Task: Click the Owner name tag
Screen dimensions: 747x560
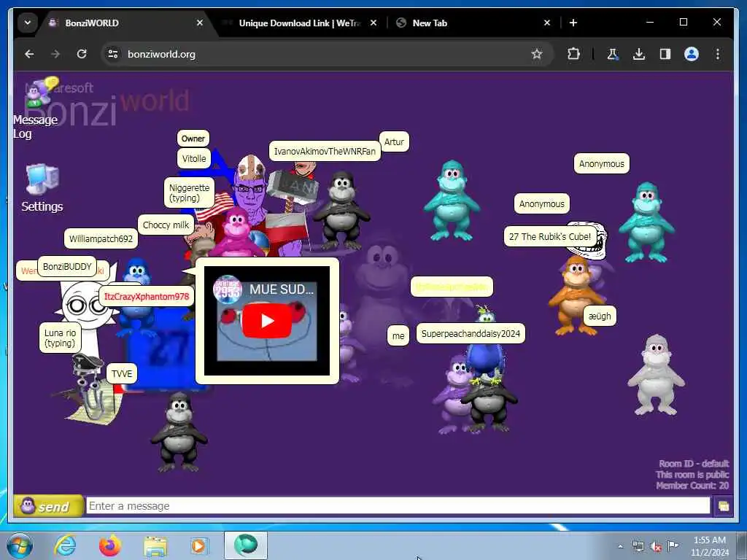Action: click(193, 139)
